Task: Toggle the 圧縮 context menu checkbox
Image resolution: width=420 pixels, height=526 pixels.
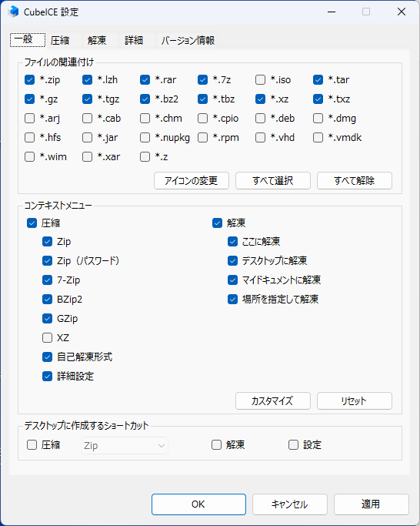Action: (32, 223)
